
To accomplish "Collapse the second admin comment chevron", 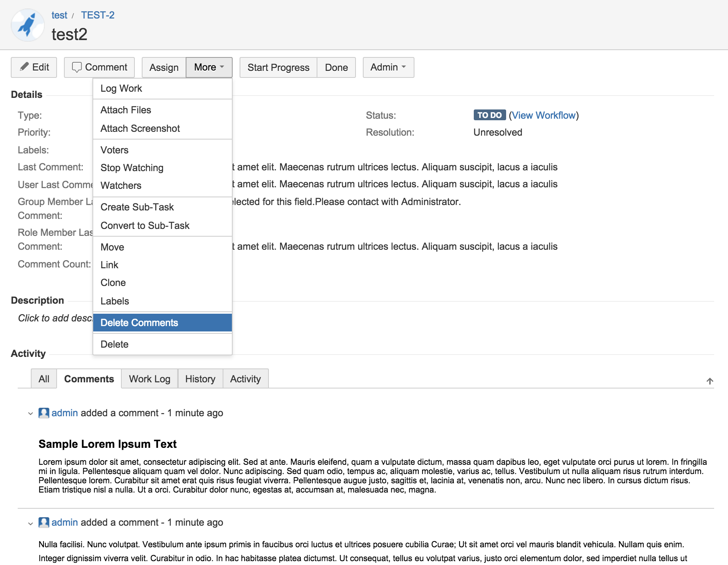I will click(30, 523).
